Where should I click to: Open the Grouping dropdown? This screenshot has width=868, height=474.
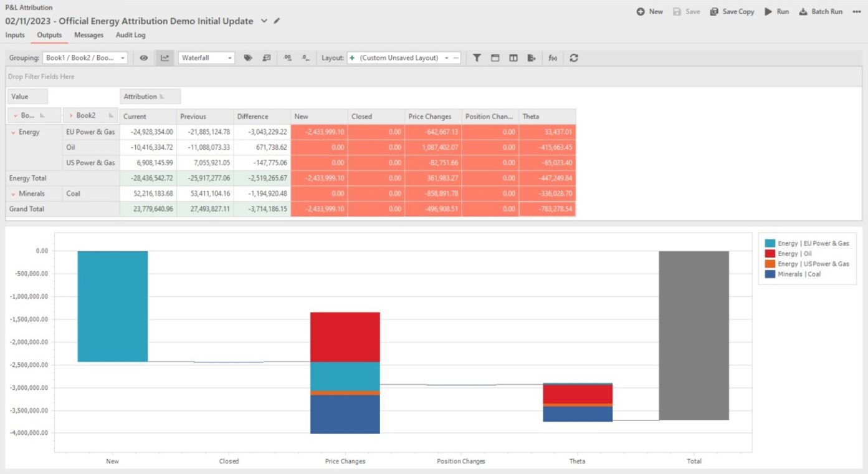pyautogui.click(x=85, y=58)
